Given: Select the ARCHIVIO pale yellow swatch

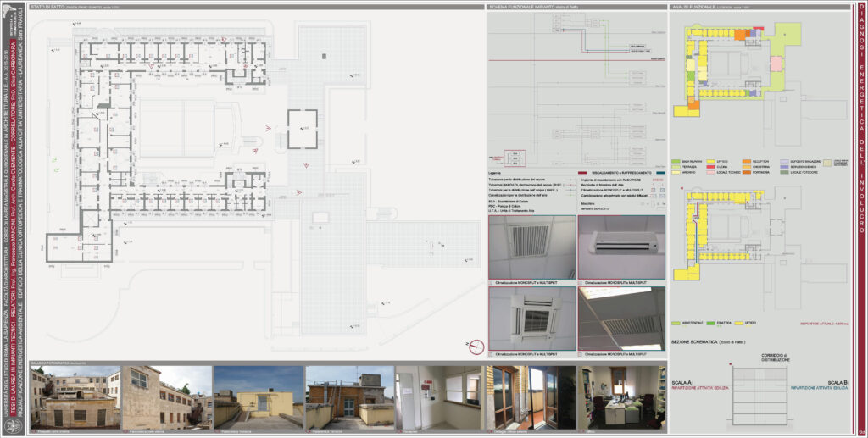Looking at the screenshot, I should pyautogui.click(x=676, y=172).
